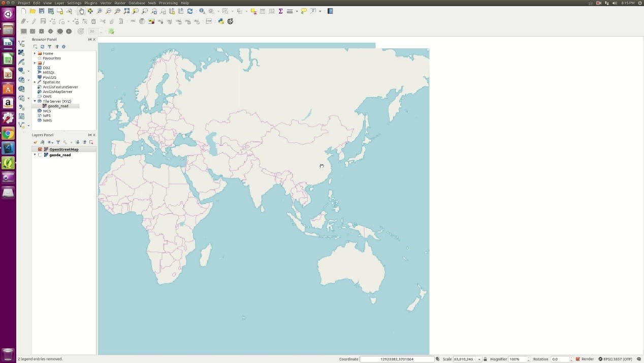Click Refresh icon in Browser Panel
The image size is (644, 363).
[42, 47]
